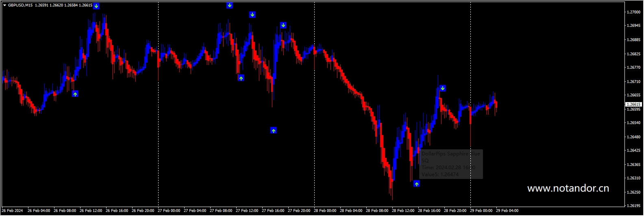Click the 29 Feb 04:00 time label
Image resolution: width=644 pixels, height=216 pixels.
[507, 211]
